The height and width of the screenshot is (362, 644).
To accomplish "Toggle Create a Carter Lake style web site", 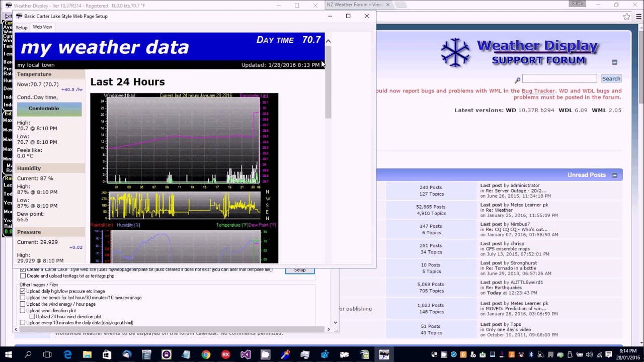I will click(23, 269).
